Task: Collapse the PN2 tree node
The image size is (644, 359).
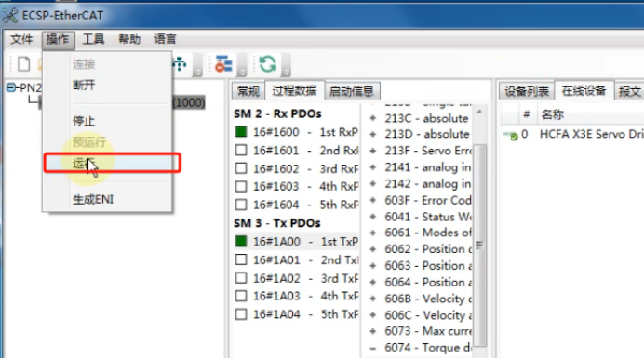Action: 11,87
